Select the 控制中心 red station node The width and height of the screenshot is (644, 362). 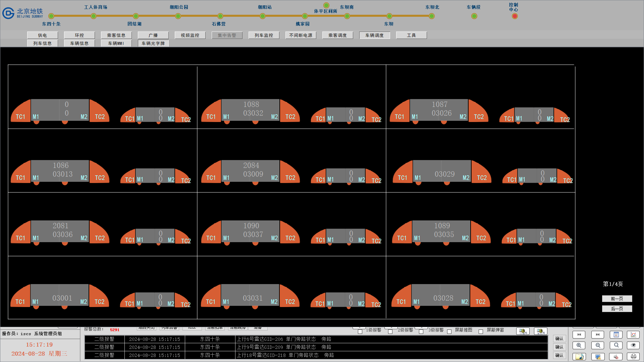(515, 16)
